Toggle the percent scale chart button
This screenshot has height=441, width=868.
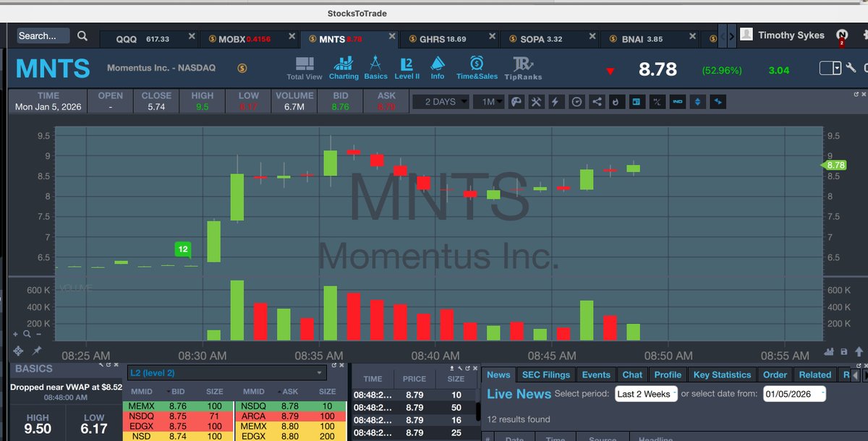658,102
